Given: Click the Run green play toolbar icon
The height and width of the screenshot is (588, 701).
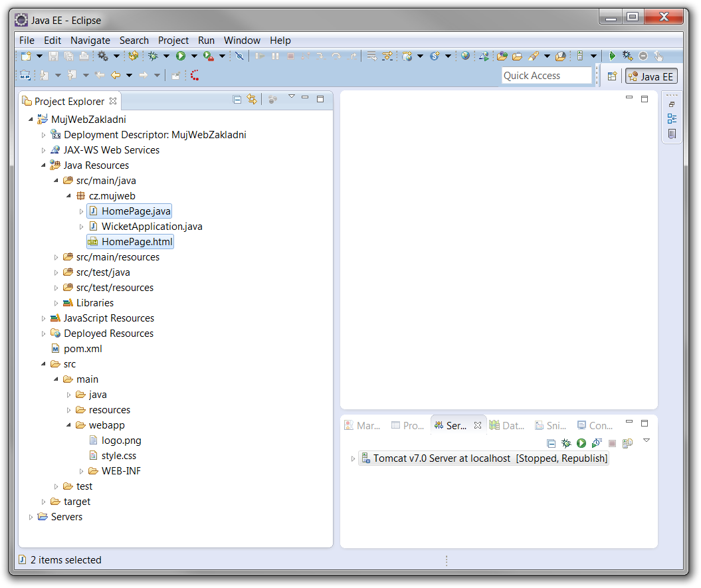Looking at the screenshot, I should 181,56.
